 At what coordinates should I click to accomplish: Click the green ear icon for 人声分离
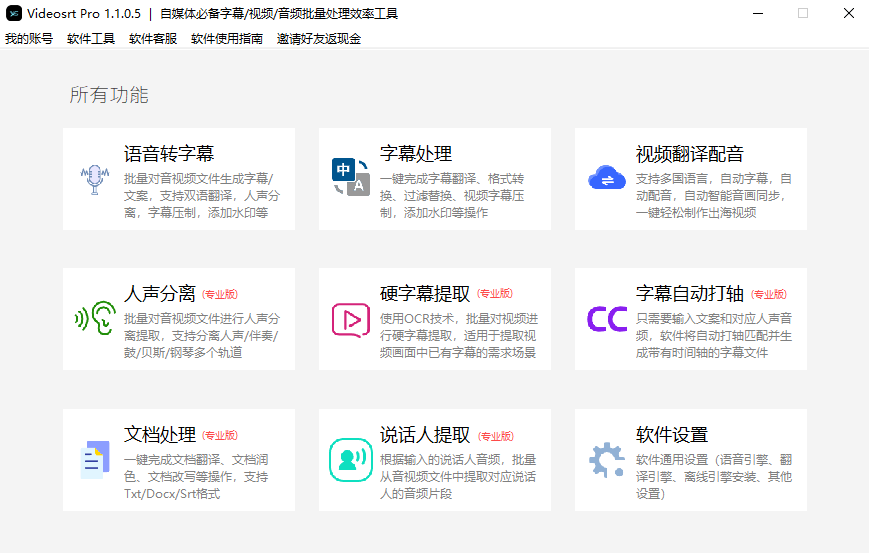[95, 318]
